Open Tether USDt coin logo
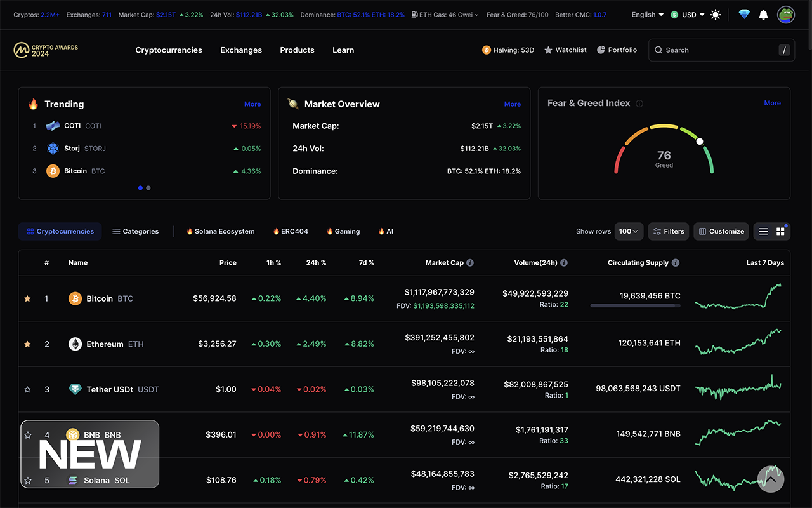This screenshot has height=508, width=812. tap(75, 390)
